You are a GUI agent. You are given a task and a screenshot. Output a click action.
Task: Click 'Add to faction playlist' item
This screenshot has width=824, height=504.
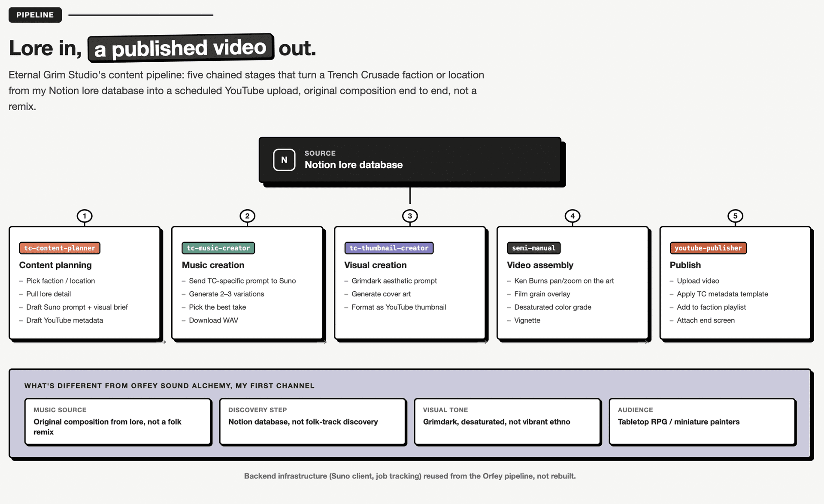pos(711,307)
